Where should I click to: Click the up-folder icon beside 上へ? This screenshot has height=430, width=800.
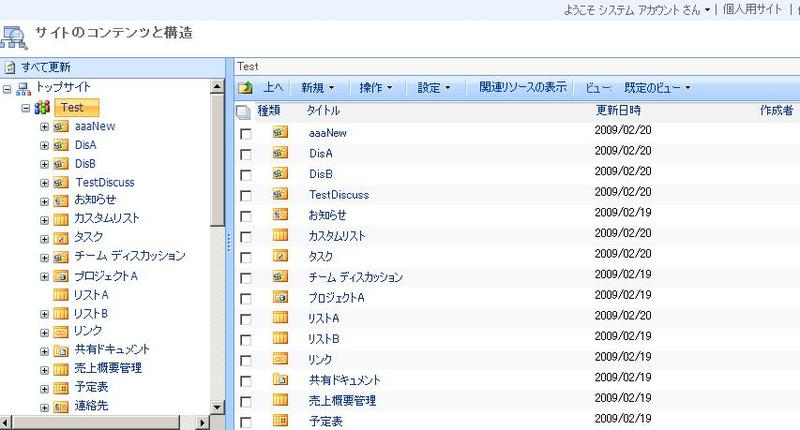(x=245, y=88)
